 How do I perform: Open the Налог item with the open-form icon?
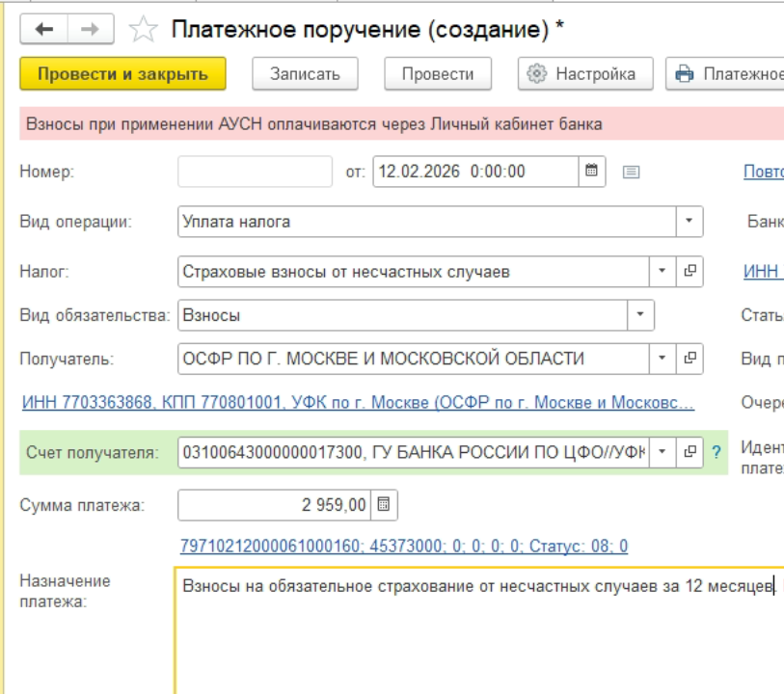690,271
